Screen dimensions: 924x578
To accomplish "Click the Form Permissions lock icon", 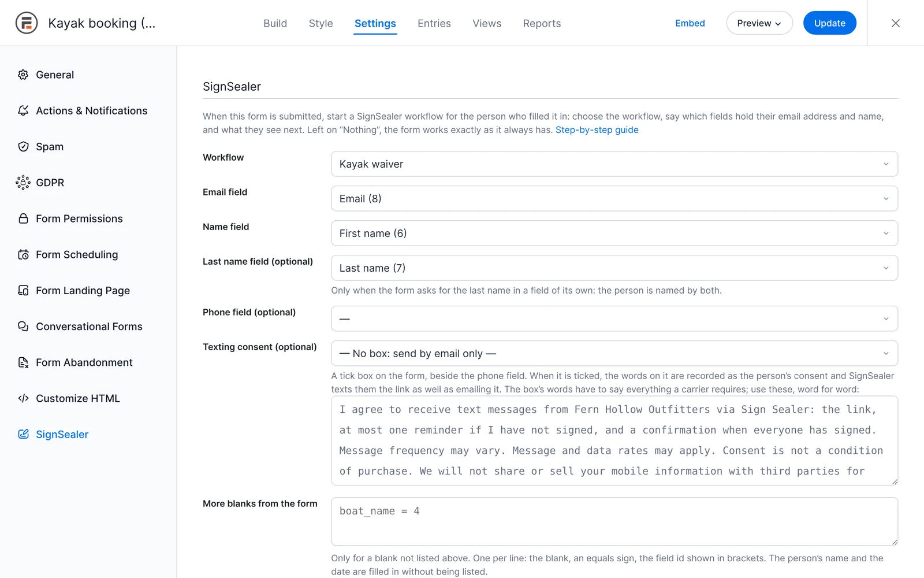I will coord(23,218).
